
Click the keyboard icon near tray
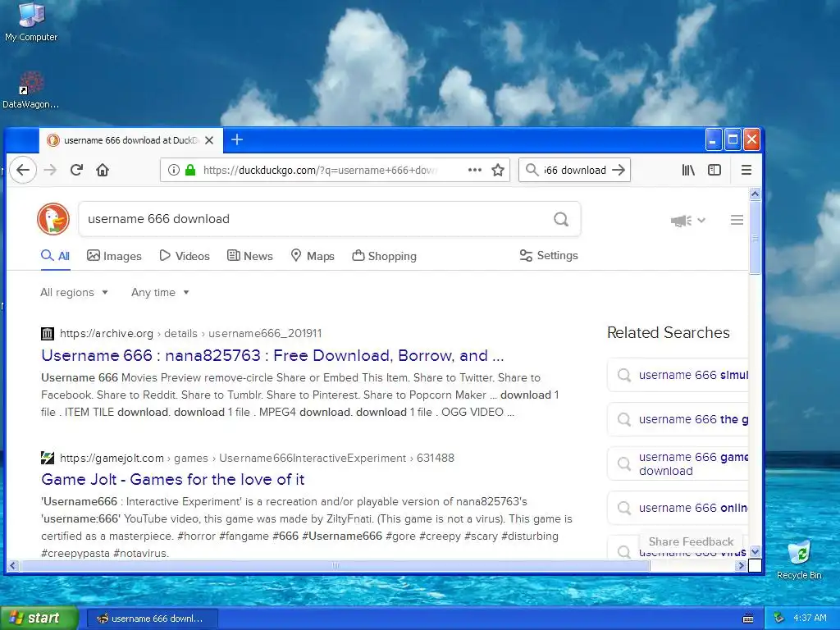(x=748, y=619)
